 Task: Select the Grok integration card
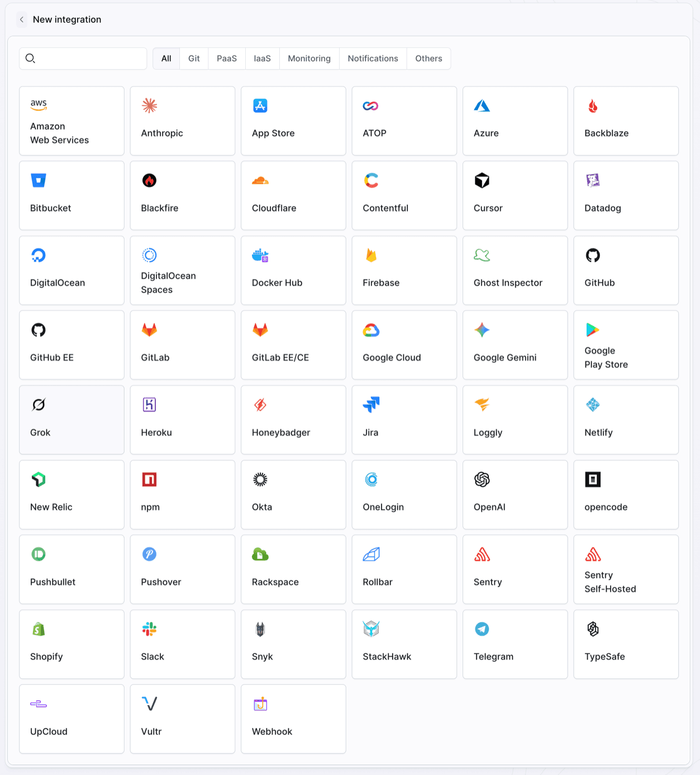point(72,420)
